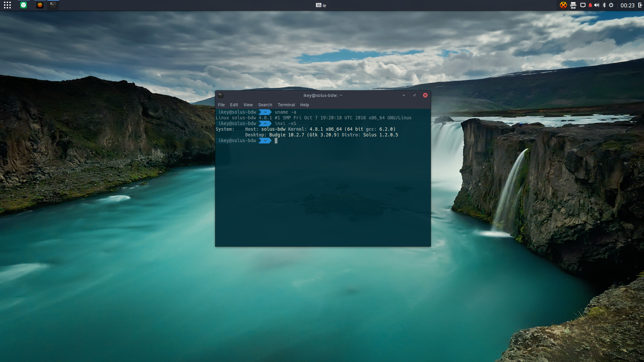
Task: Click the terminal window title icon
Action: click(x=221, y=95)
